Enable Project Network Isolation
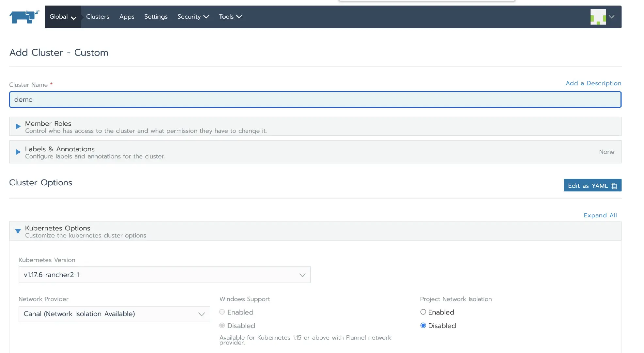644x353 pixels. (423, 312)
